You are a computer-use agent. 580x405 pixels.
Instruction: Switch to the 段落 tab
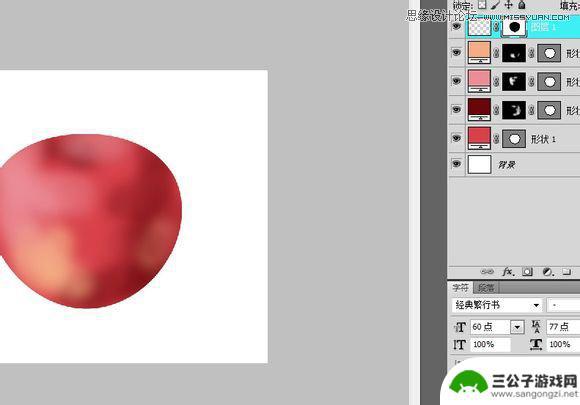pyautogui.click(x=486, y=288)
